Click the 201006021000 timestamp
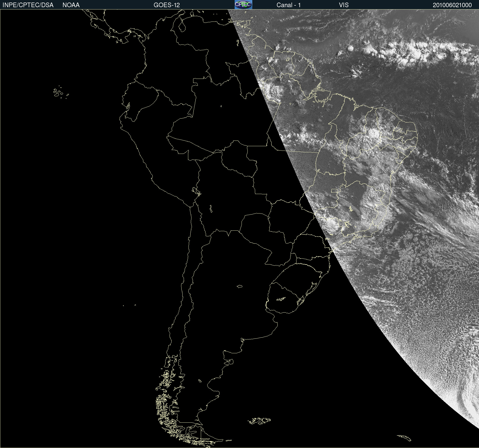 coord(452,5)
